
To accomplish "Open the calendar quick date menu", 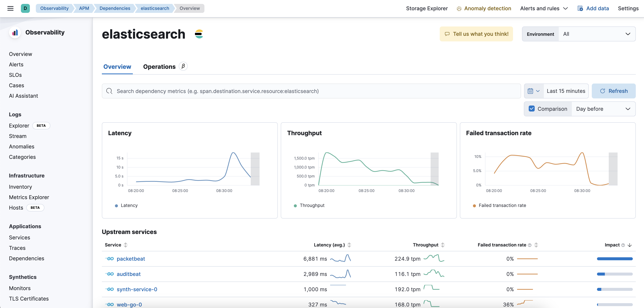I will point(534,91).
